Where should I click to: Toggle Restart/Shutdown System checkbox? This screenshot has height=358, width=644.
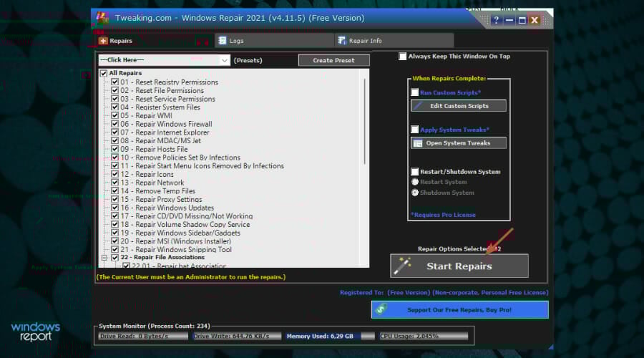[x=415, y=172]
